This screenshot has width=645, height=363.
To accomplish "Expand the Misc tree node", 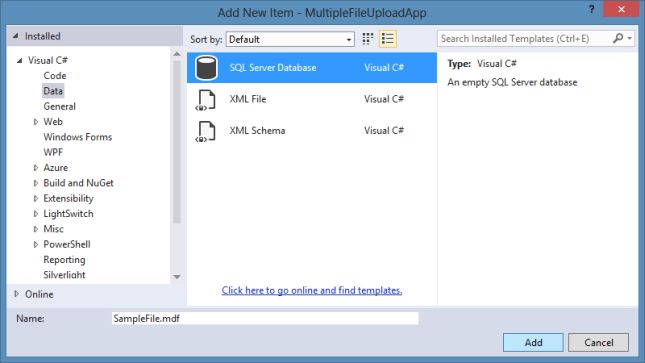I will [x=36, y=229].
